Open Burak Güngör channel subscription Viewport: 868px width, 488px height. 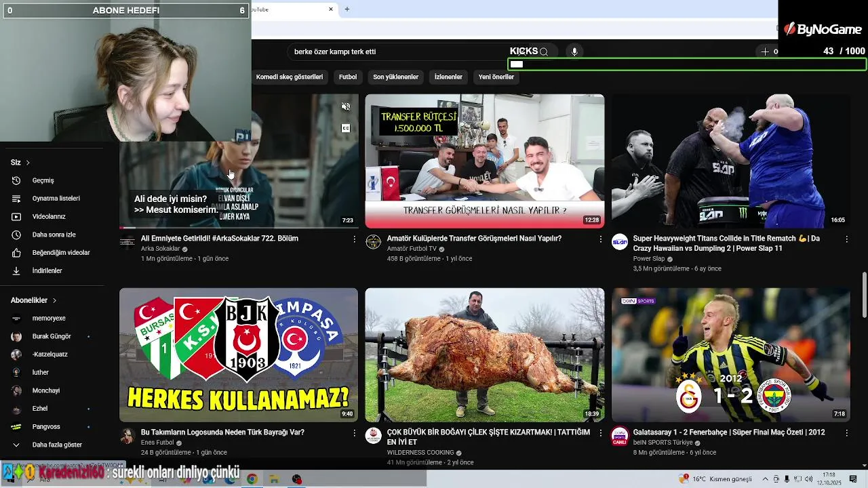pos(52,336)
